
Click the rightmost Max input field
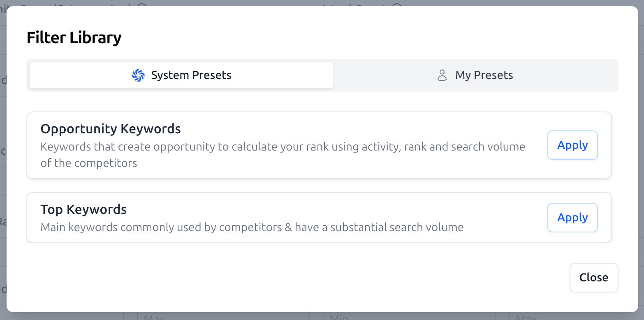568,318
